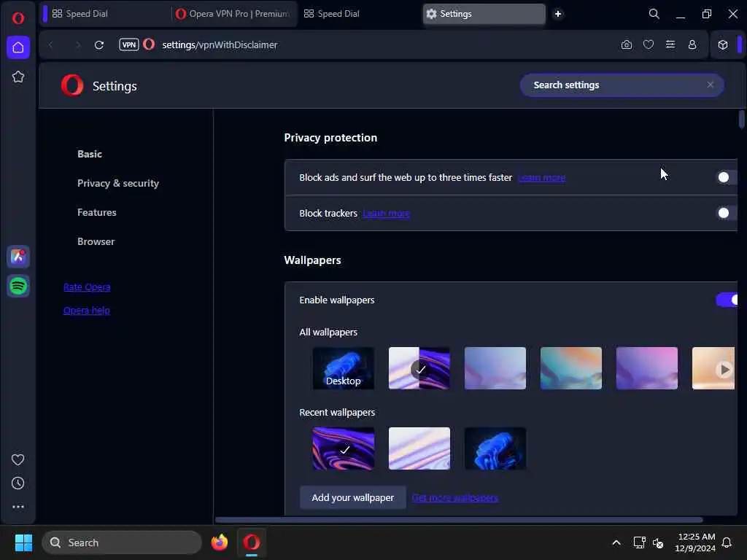The image size is (747, 560).
Task: Select the checked purple swirl recent wallpaper
Action: point(344,448)
